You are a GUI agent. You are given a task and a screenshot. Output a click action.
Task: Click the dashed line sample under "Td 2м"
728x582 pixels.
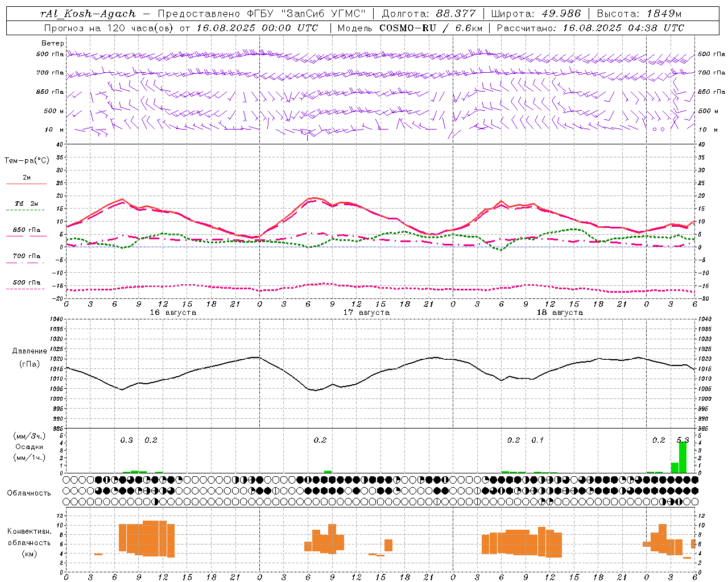click(x=26, y=210)
